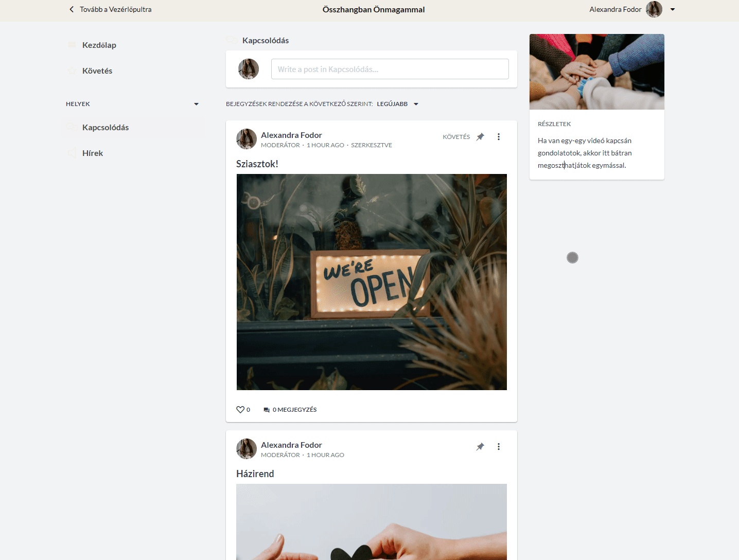Open author name link on Házirend post
Viewport: 739px width, 560px height.
291,445
